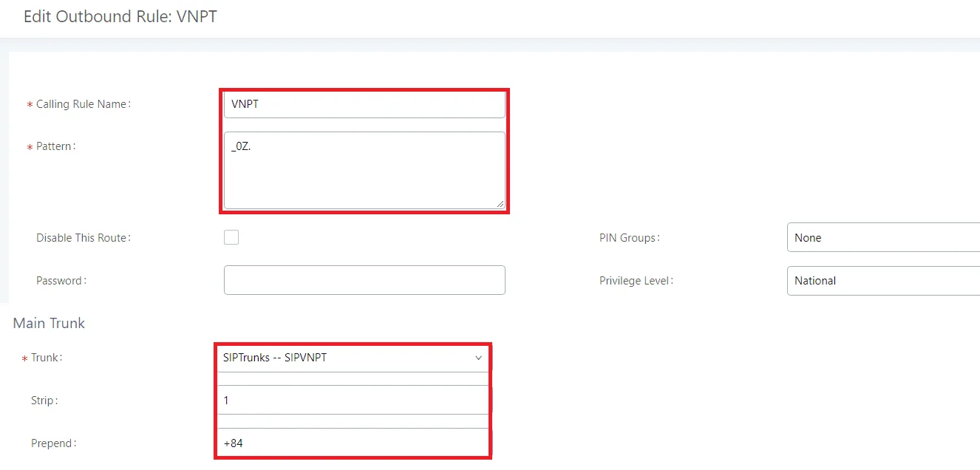980x470 pixels.
Task: Click the PIN Groups label
Action: tap(629, 238)
